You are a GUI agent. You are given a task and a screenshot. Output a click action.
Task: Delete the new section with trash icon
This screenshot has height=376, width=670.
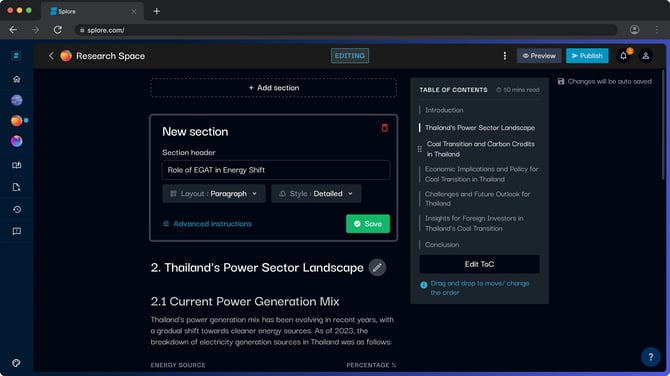click(x=385, y=128)
